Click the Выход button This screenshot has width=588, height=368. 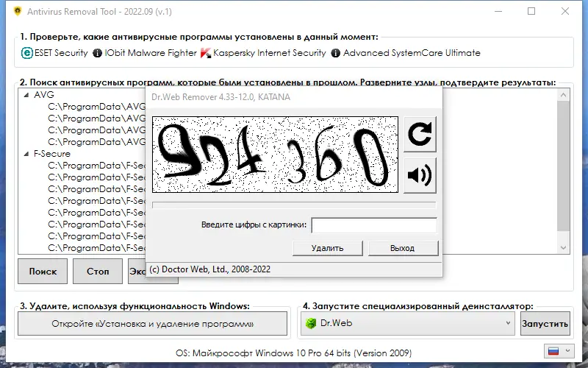click(403, 248)
